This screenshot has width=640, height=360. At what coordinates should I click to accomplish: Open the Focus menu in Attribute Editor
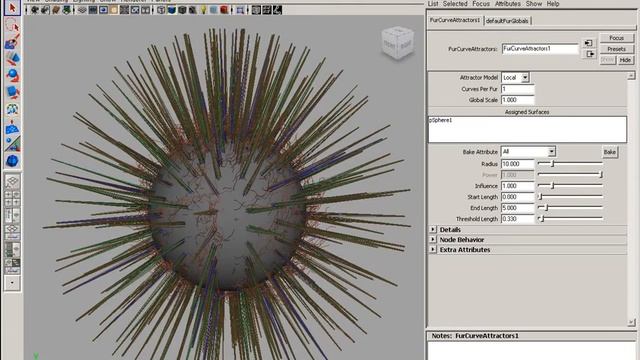481,4
